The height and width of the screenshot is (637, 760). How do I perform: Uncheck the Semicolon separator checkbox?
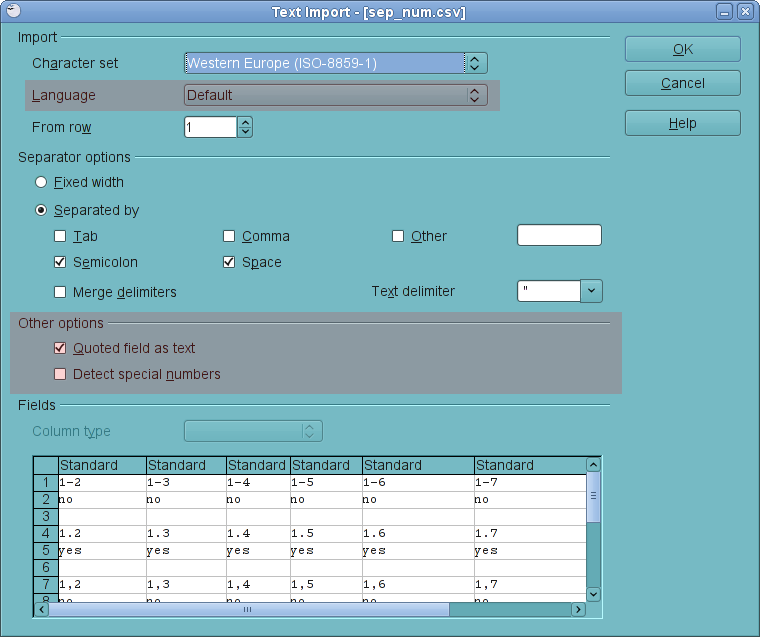[60, 263]
